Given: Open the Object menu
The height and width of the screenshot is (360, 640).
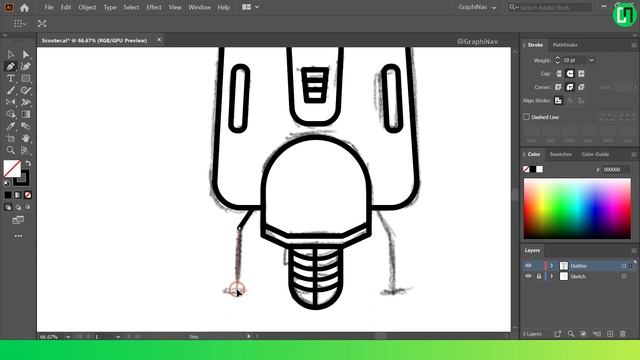Looking at the screenshot, I should pos(87,7).
